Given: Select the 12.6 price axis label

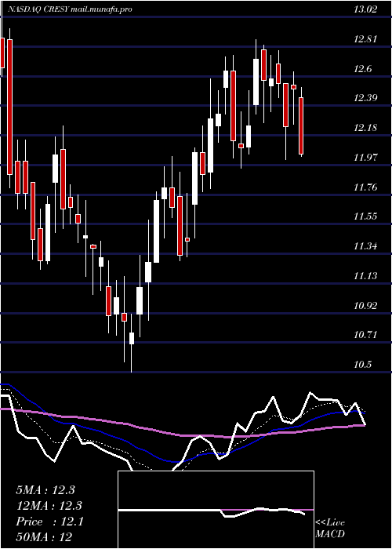Looking at the screenshot, I should point(362,69).
